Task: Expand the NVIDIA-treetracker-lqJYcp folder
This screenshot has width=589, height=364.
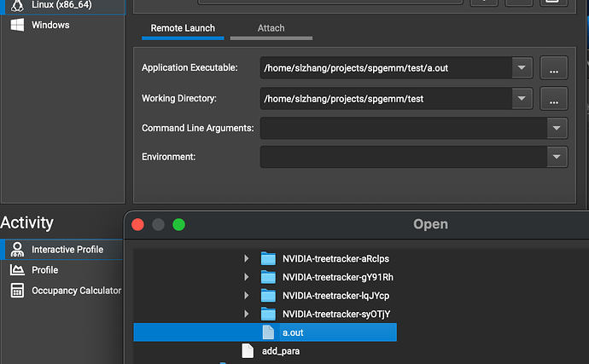Action: pyautogui.click(x=246, y=296)
